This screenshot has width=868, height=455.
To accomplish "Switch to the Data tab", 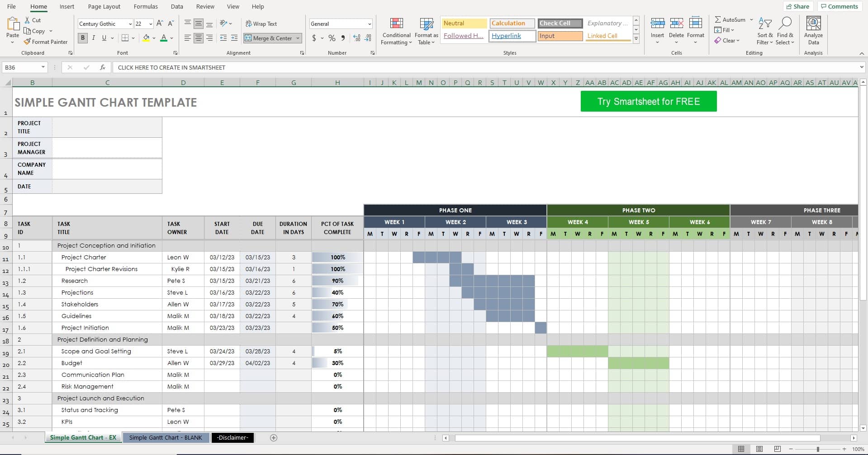I will pyautogui.click(x=177, y=6).
